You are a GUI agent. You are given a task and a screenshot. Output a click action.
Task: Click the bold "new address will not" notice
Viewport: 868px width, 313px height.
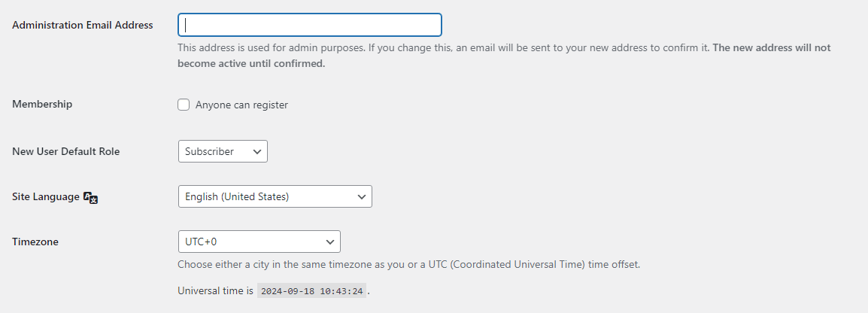point(771,47)
